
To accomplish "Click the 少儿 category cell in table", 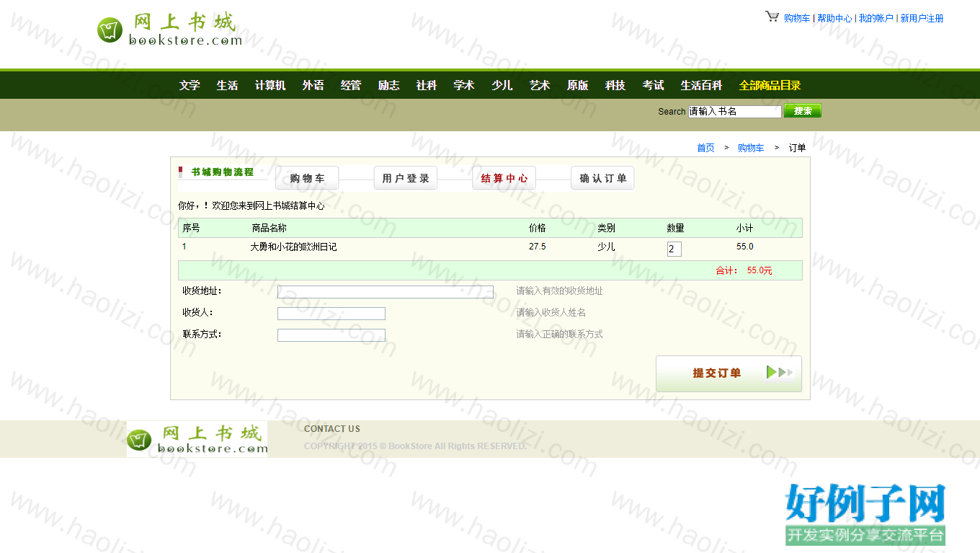I will point(607,247).
